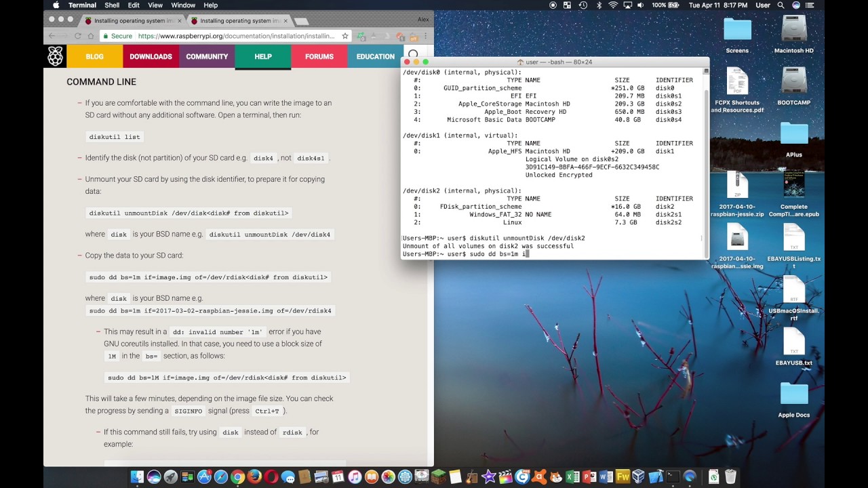
Task: Open Final Cut Pro from the Dock
Action: click(506, 476)
